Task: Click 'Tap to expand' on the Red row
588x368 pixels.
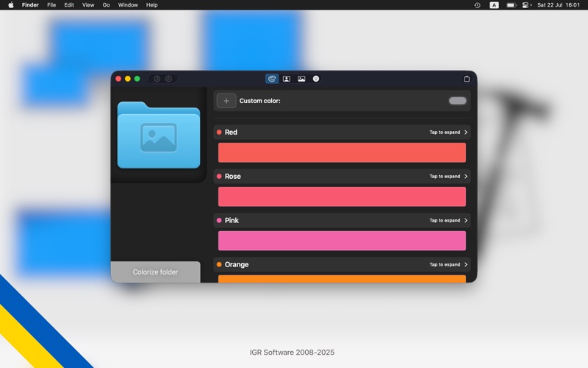Action: click(445, 132)
